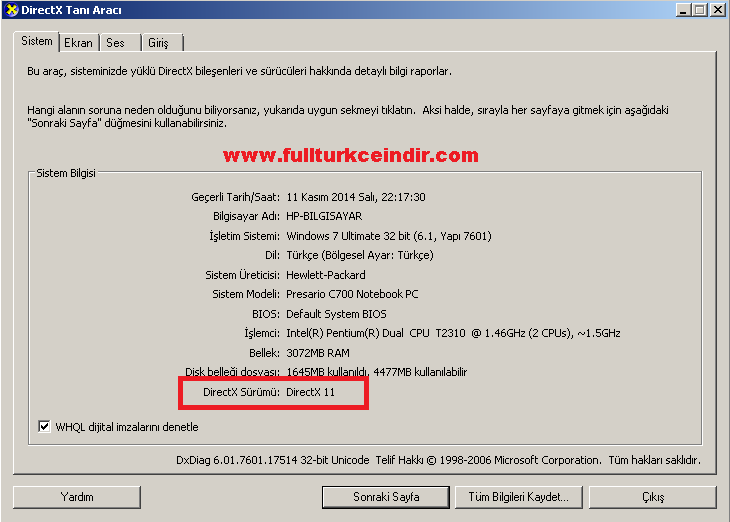The image size is (730, 522).
Task: Click the computer name HP-BILGISAYAR
Action: [324, 216]
